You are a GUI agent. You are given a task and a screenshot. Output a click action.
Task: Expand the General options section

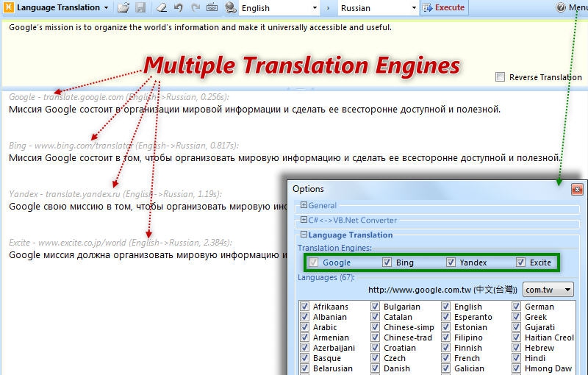pyautogui.click(x=304, y=205)
